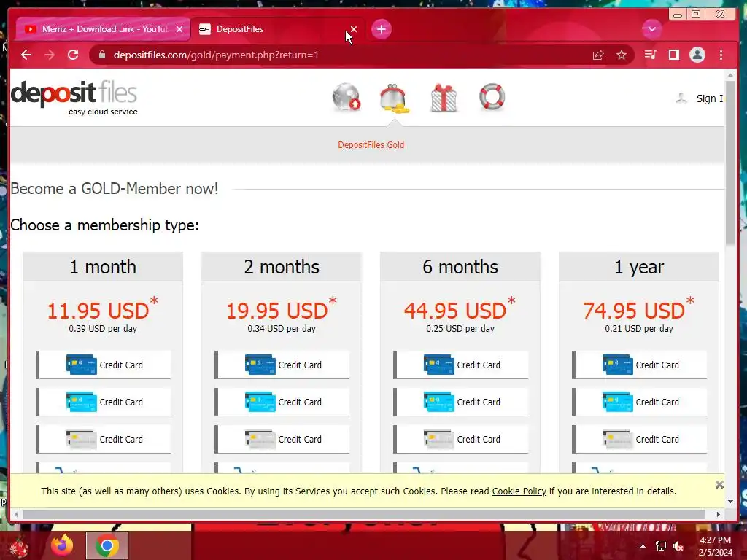Viewport: 747px width, 560px height.
Task: Open the Chrome three-dot menu
Action: 721,55
